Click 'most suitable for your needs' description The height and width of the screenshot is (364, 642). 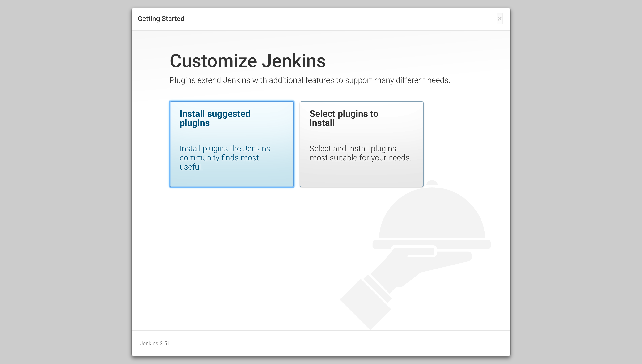(x=360, y=158)
